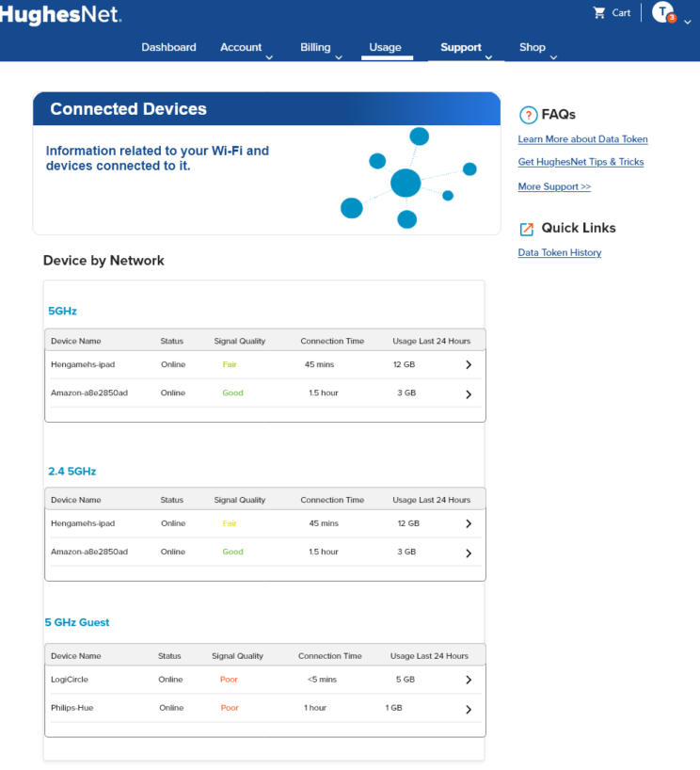
Task: Follow the More Support link
Action: (x=554, y=186)
